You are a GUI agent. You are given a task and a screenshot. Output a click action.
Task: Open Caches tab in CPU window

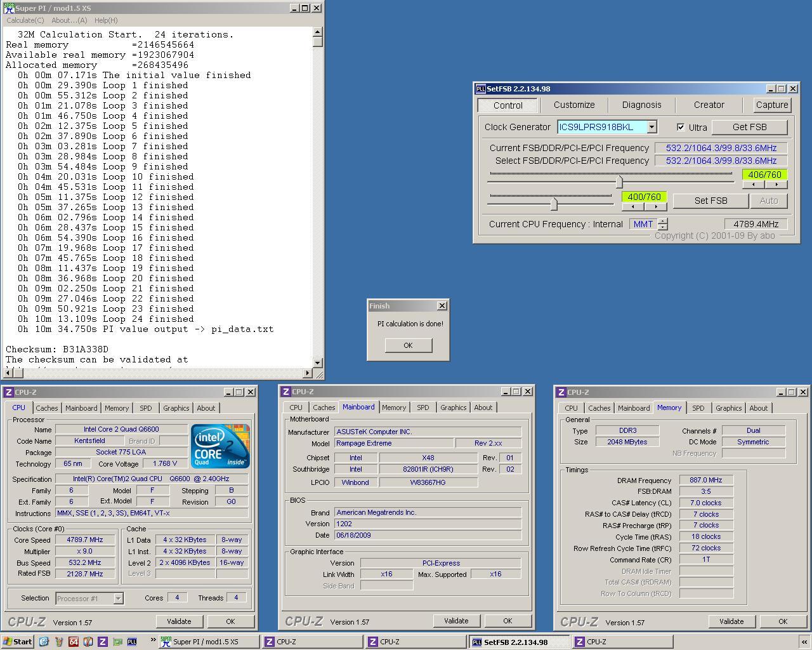pos(46,408)
